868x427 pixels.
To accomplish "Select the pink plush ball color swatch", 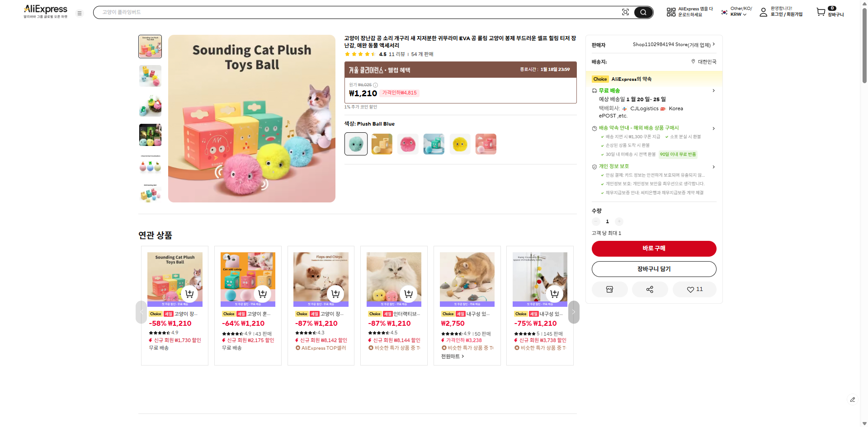I will click(x=408, y=144).
